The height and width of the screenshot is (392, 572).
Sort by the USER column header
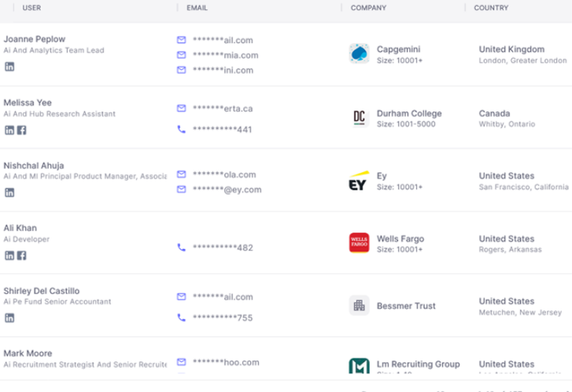click(31, 7)
